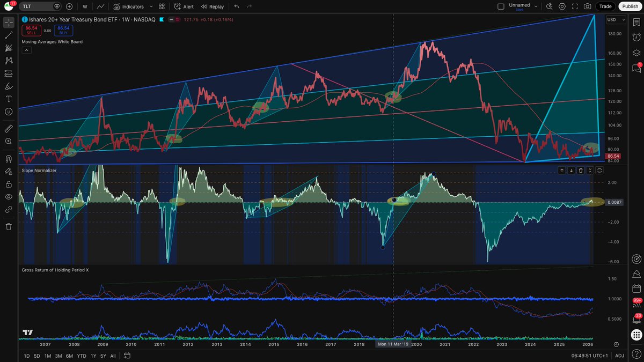Redo the chart action
This screenshot has height=362, width=644.
coord(249,6)
